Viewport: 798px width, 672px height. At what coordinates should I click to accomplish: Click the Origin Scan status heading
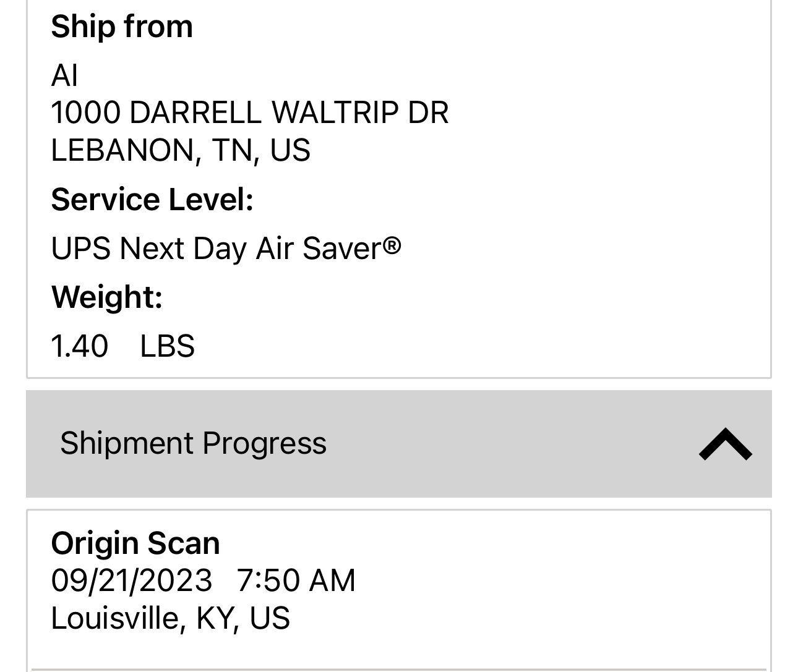tap(135, 543)
